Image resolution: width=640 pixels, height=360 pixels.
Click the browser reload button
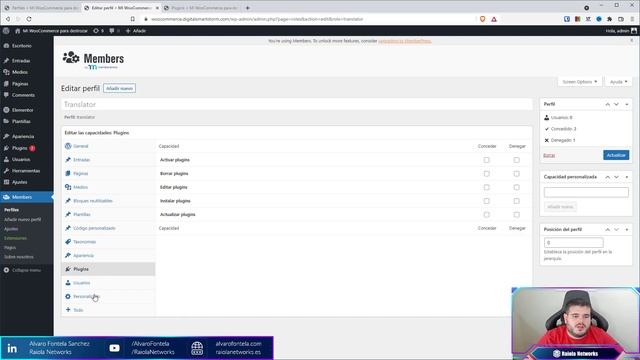pyautogui.click(x=29, y=19)
